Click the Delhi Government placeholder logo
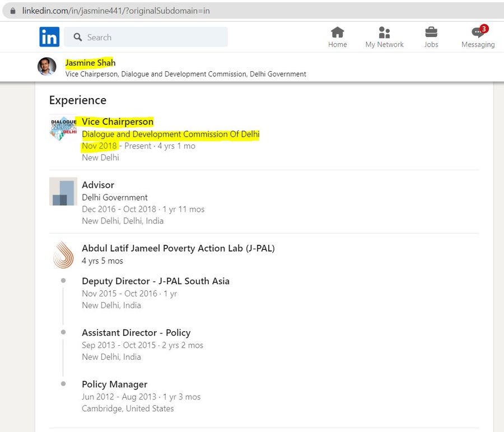The height and width of the screenshot is (432, 504). coord(63,192)
